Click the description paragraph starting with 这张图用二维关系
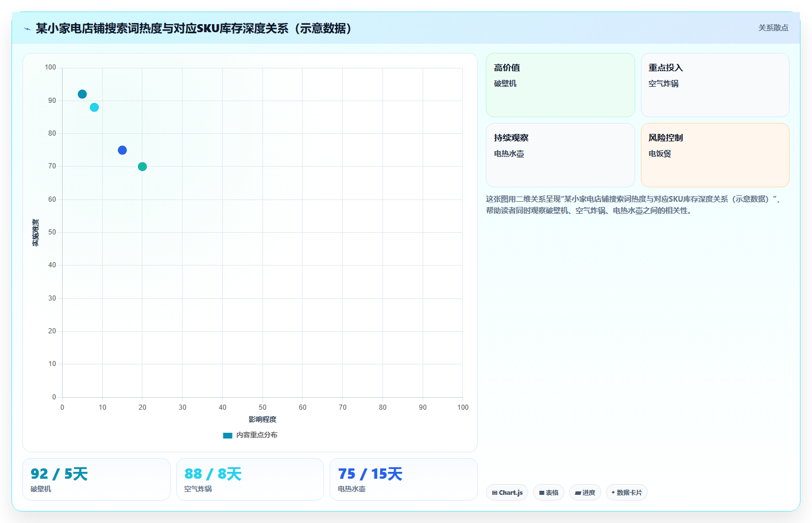Viewport: 812px width, 523px height. [633, 205]
